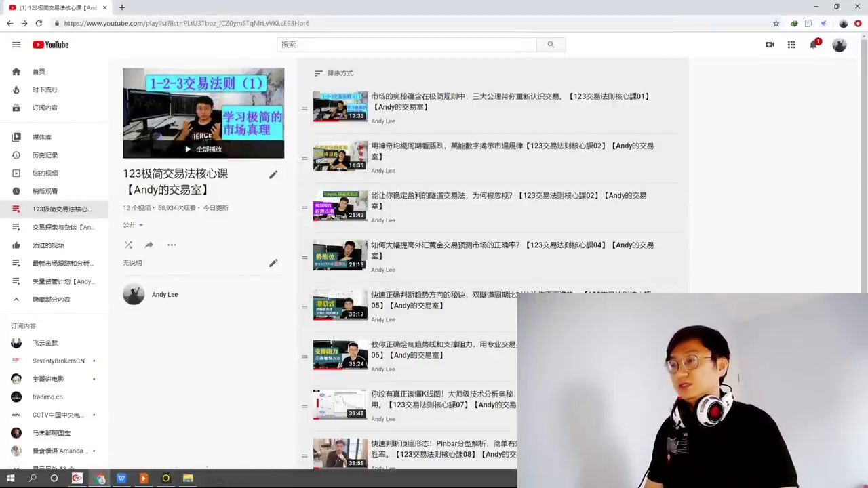Edit the 无说明 description with the pencil
This screenshot has height=488, width=868.
tap(273, 263)
